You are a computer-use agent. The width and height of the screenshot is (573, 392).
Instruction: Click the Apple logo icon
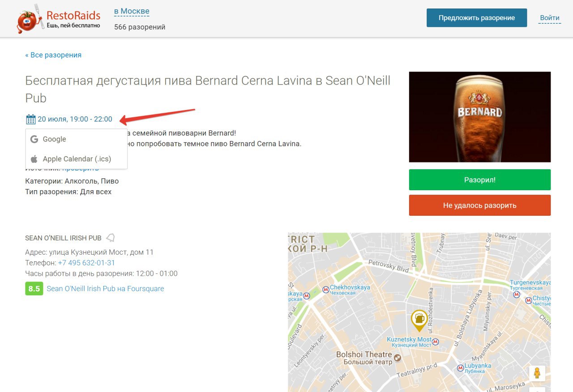(x=34, y=159)
